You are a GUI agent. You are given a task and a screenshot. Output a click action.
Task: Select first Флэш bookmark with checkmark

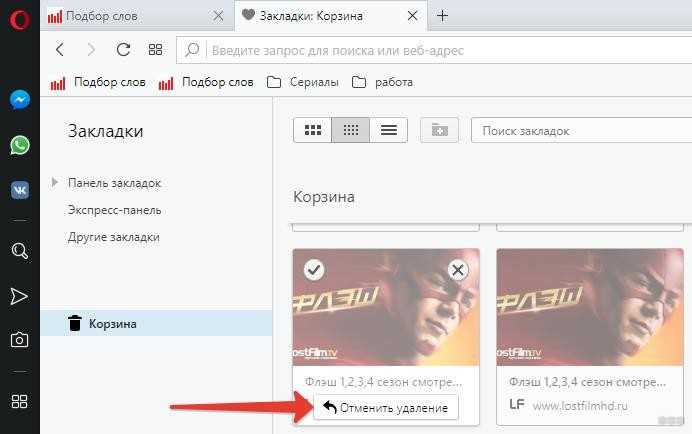[x=314, y=270]
